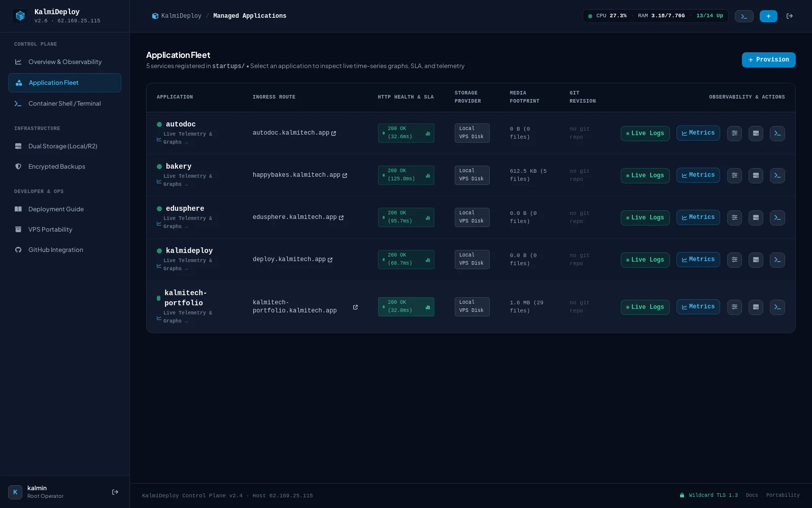Click the 200 OK (125.0ms) health badge
This screenshot has height=508, width=812.
coord(406,175)
